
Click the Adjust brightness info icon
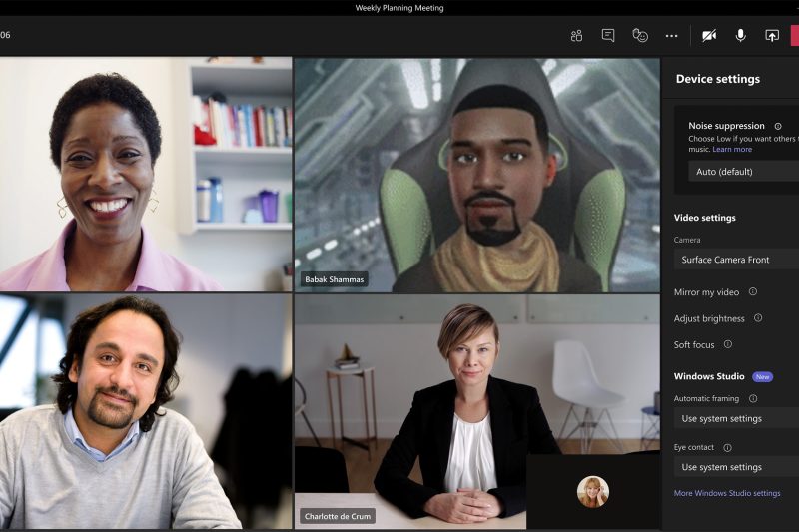(758, 318)
